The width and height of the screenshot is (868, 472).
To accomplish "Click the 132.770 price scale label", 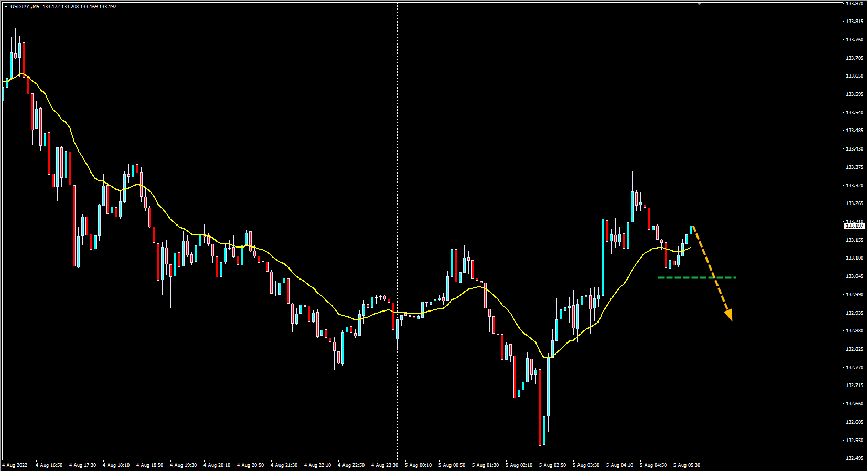I will click(x=854, y=368).
